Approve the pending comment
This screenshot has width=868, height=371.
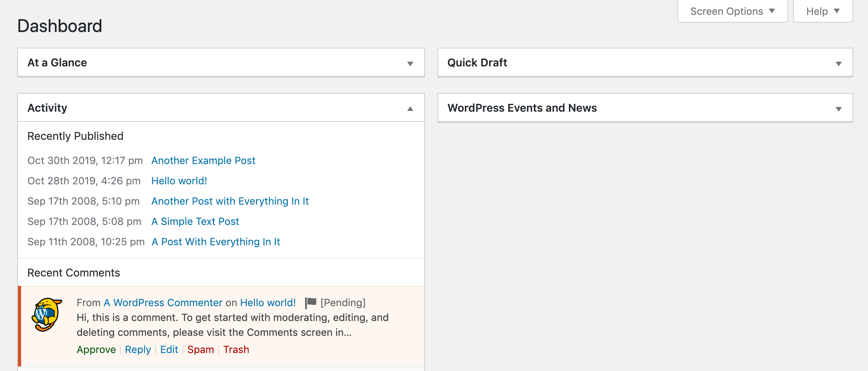pyautogui.click(x=96, y=350)
